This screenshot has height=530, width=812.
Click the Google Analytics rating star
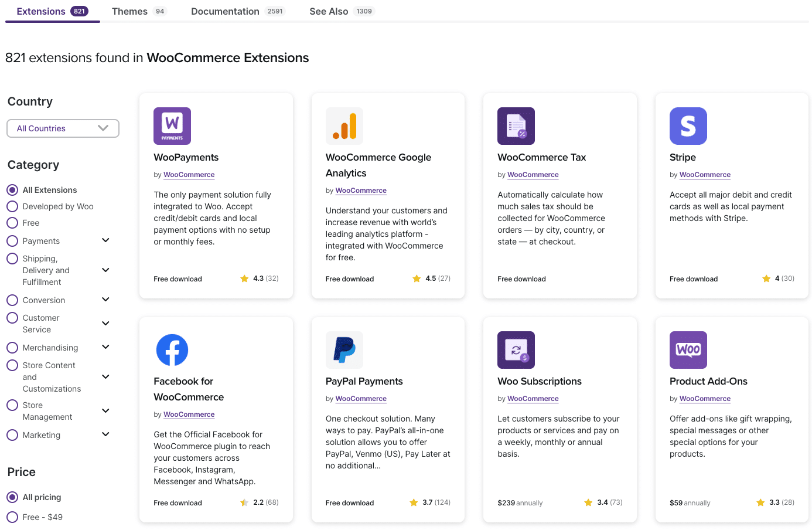pos(417,278)
